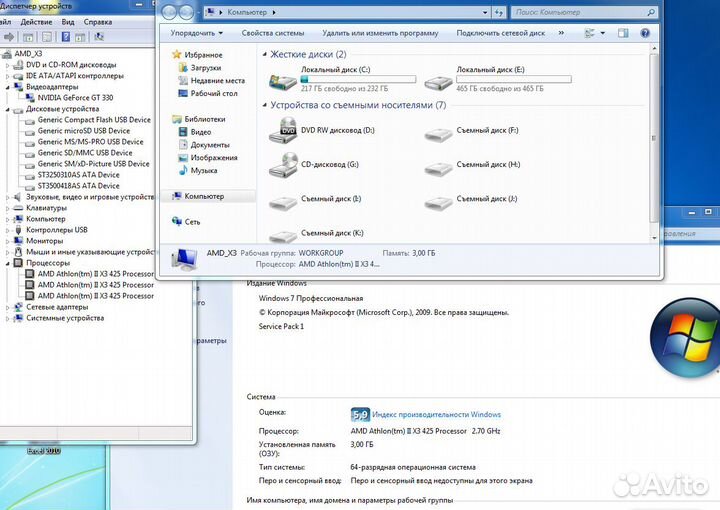This screenshot has width=720, height=510.
Task: Open Недавние места in sidebar
Action: pyautogui.click(x=218, y=81)
